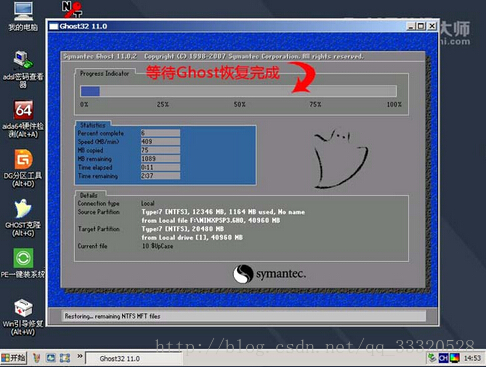Click the Ghost restore progress bar
Screen dimensions: 486x367
click(x=239, y=91)
